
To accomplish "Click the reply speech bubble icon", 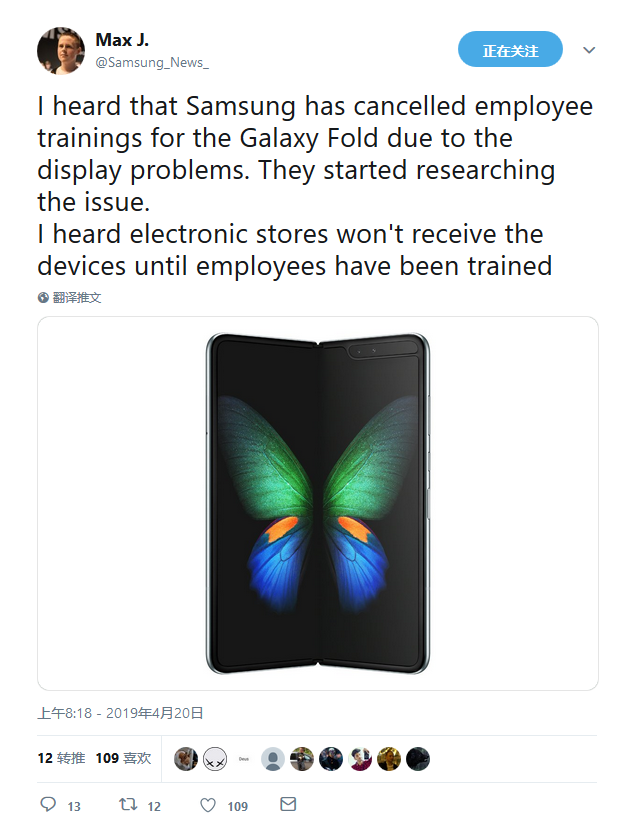I will tap(48, 804).
